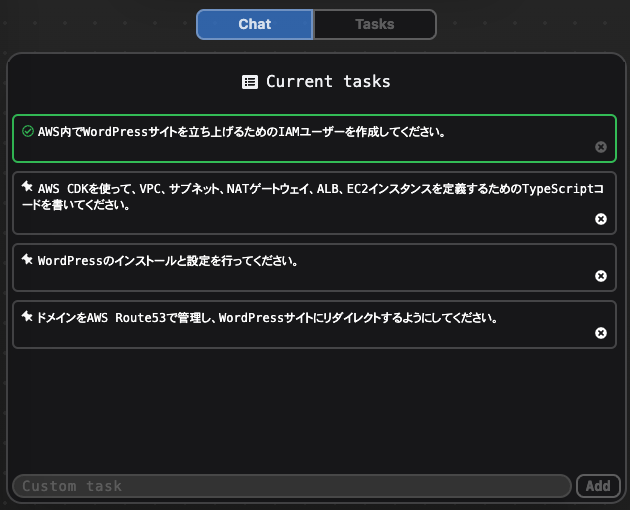Click the pin icon on the Route53 task
This screenshot has height=510, width=630.
(x=27, y=316)
